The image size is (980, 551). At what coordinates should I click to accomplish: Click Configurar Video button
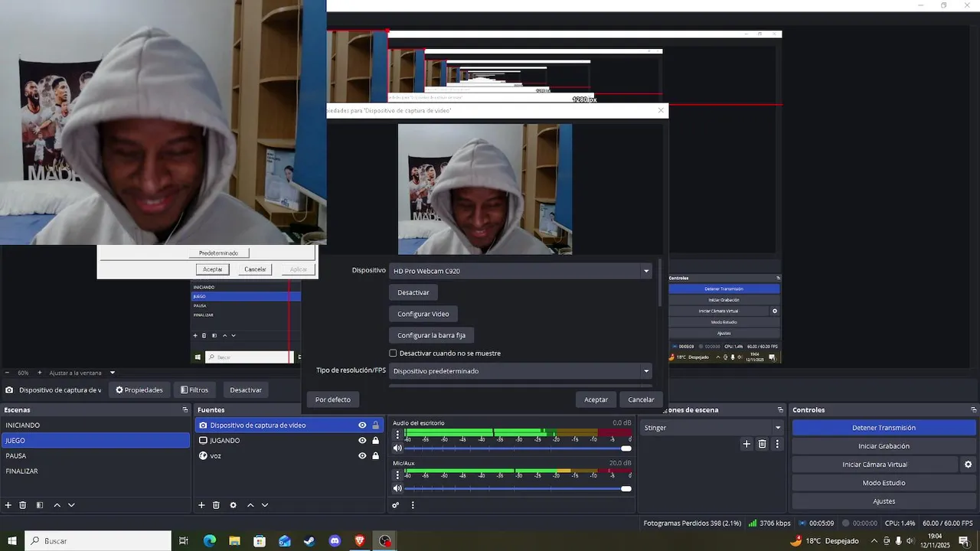point(423,314)
